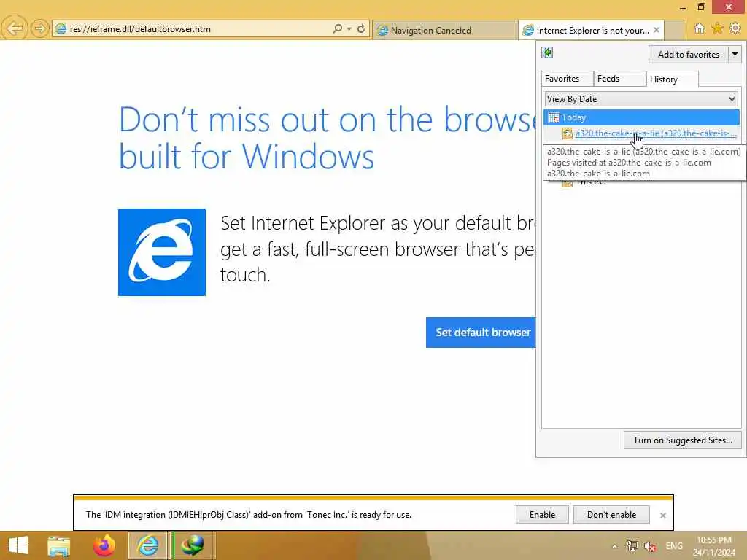
Task: Click the search magnifier in address bar
Action: click(337, 29)
